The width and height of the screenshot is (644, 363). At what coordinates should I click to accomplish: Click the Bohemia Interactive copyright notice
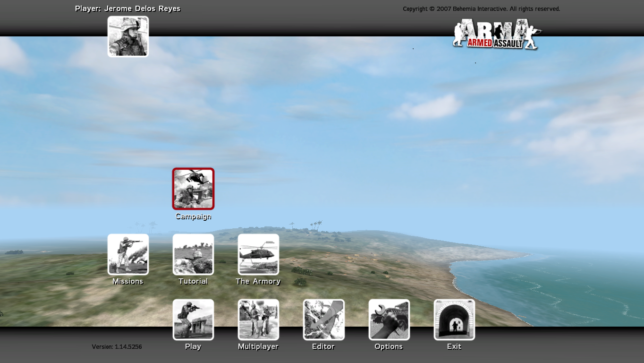[482, 9]
